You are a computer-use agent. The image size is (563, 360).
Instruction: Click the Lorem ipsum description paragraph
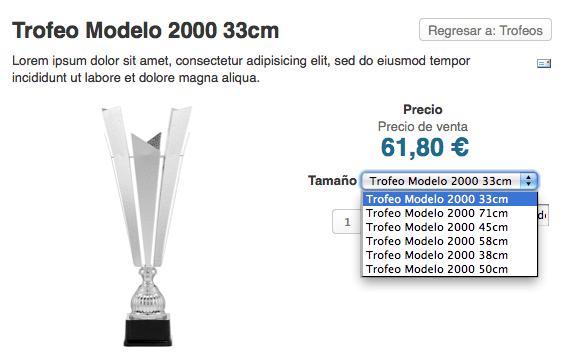[241, 69]
